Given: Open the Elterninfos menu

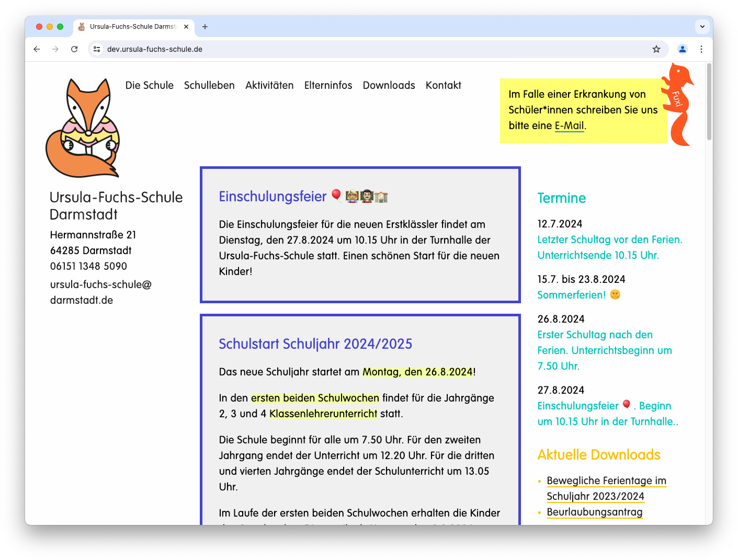Looking at the screenshot, I should coord(328,85).
